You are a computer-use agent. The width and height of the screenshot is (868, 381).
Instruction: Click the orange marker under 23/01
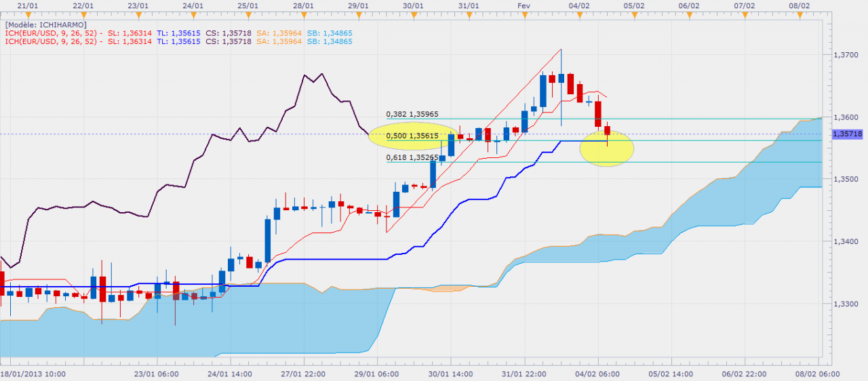pos(138,14)
